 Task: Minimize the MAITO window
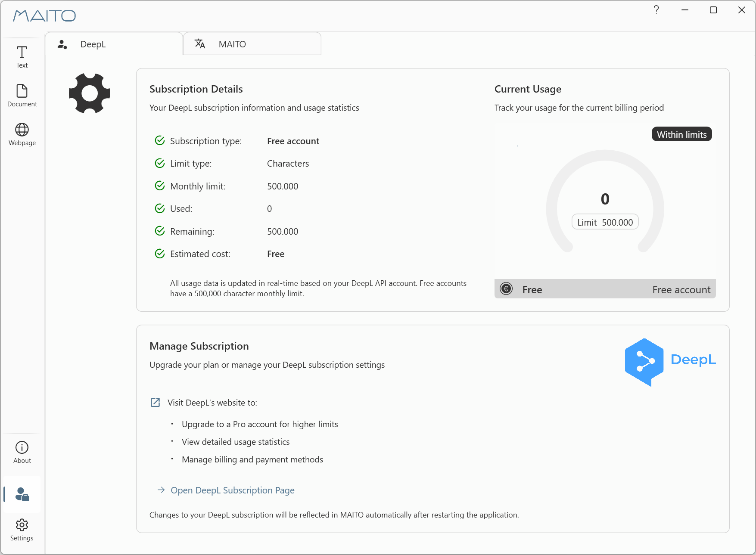click(x=685, y=9)
